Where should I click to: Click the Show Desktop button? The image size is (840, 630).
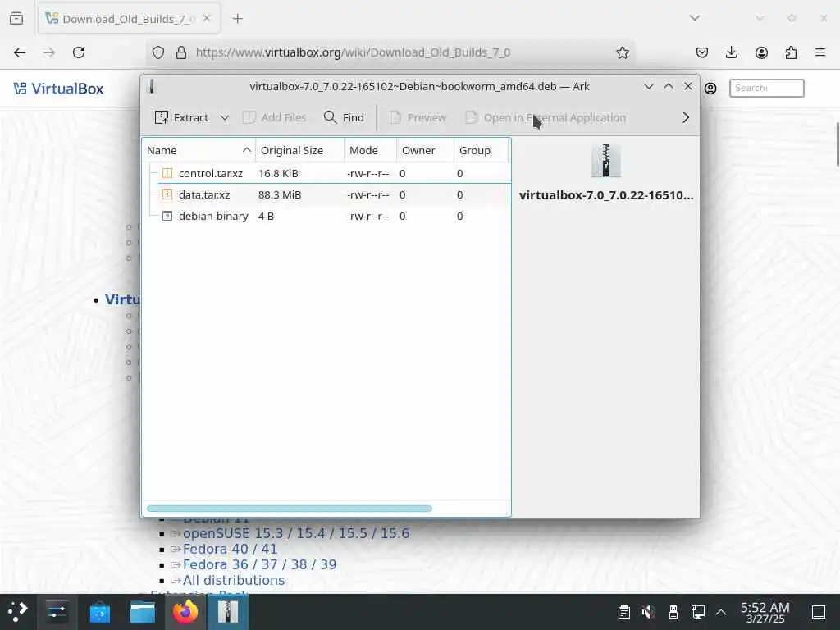819,612
